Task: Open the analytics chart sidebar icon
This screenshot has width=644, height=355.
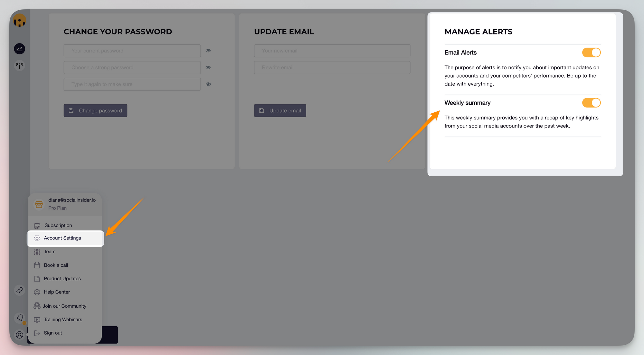Action: coord(20,49)
